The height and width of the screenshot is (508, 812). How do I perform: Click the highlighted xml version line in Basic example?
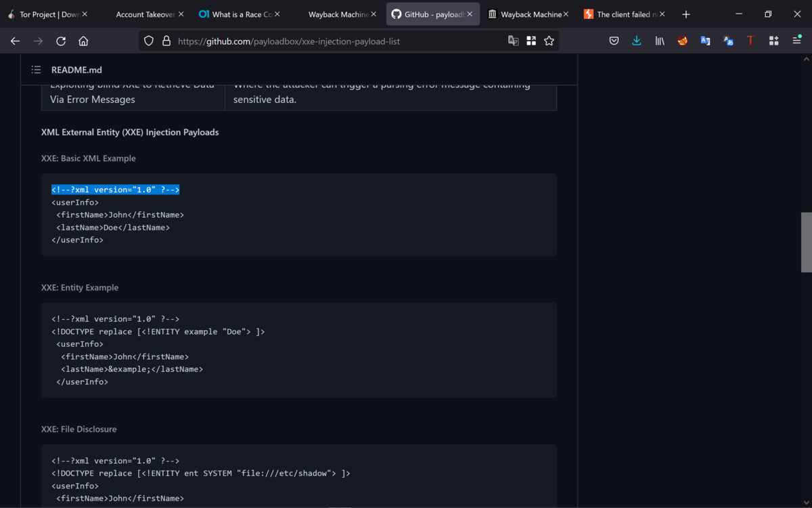(x=116, y=190)
